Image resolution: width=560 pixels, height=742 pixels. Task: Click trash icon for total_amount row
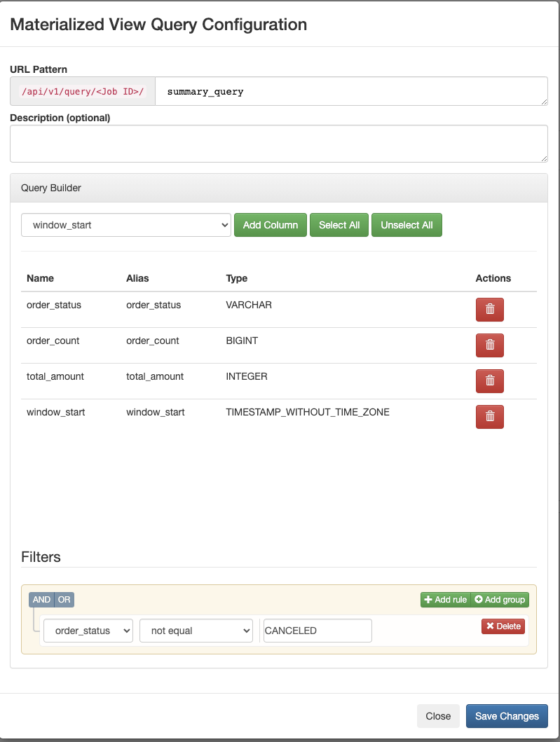pos(489,380)
